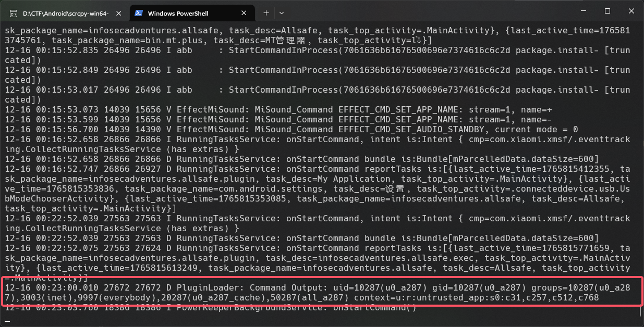The width and height of the screenshot is (644, 327).
Task: Click the cursor on the last empty line
Action: click(x=7, y=319)
